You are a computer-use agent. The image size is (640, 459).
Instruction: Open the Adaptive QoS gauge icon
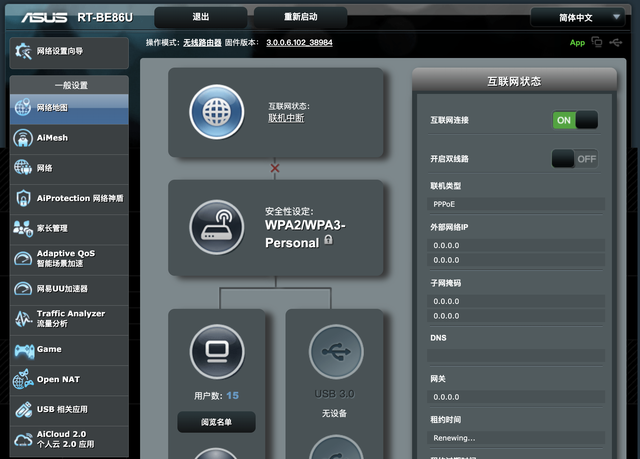23,259
